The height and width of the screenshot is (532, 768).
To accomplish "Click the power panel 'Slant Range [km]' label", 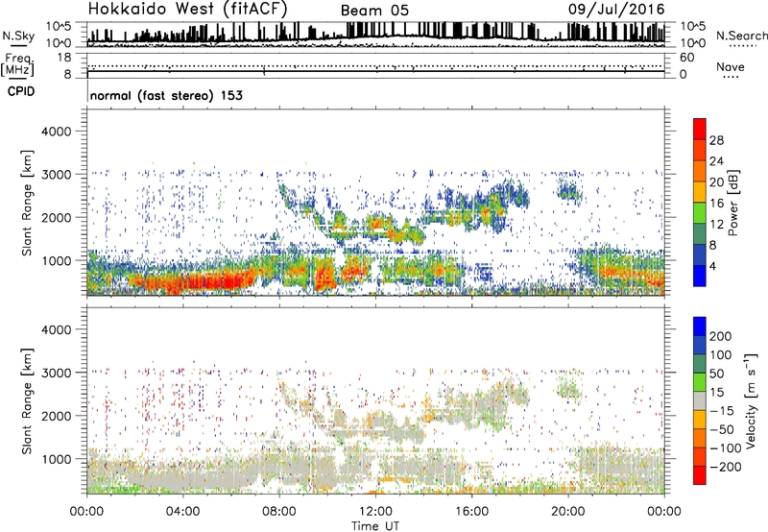I will [x=27, y=204].
